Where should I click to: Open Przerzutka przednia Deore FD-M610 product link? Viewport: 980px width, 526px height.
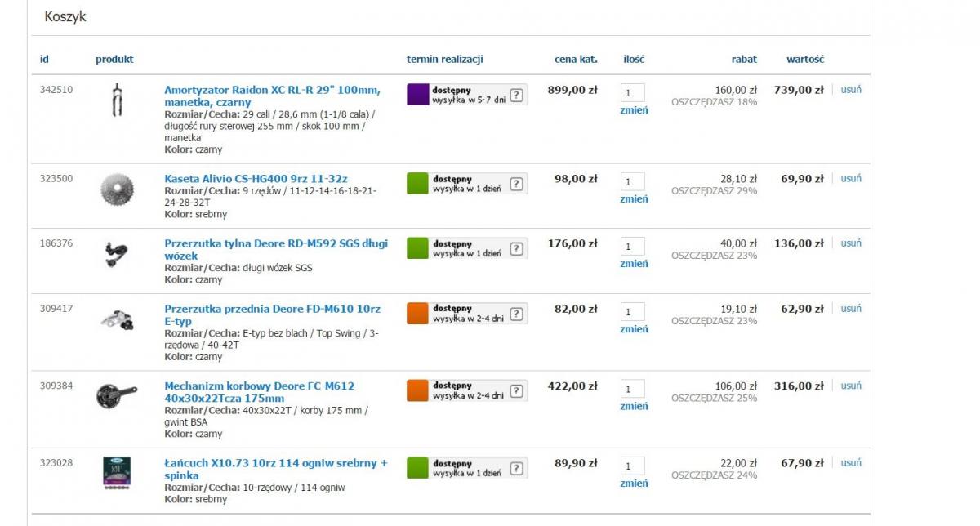tap(273, 315)
